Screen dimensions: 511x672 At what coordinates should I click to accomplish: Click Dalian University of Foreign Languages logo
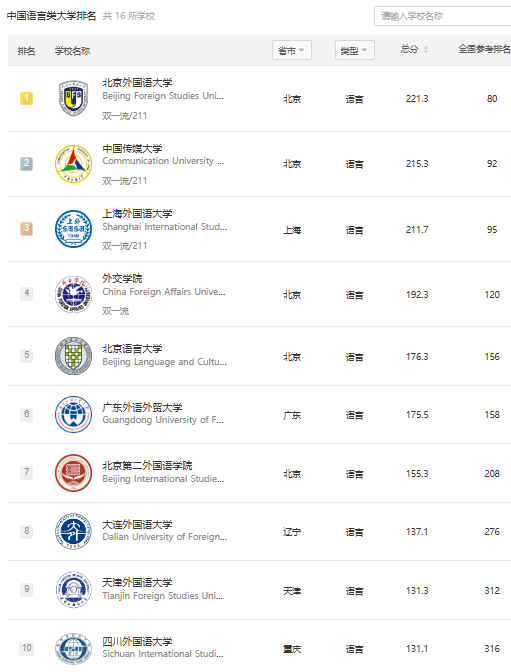73,531
